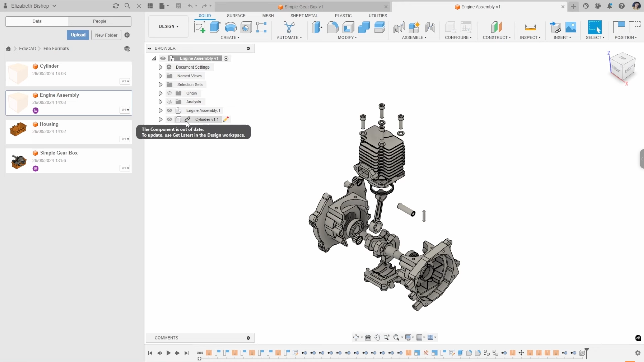This screenshot has width=644, height=362.
Task: Switch to the Surface tab
Action: 236,16
